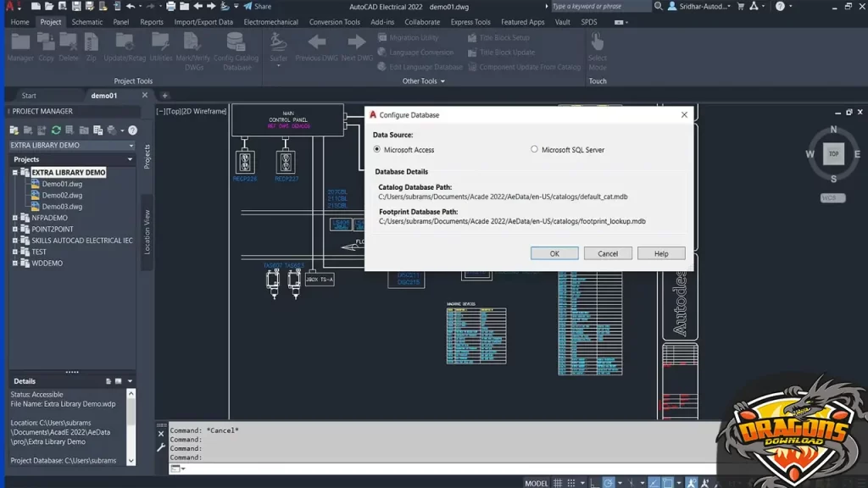
Task: Click Cancel in Configure Database dialog
Action: [607, 252]
